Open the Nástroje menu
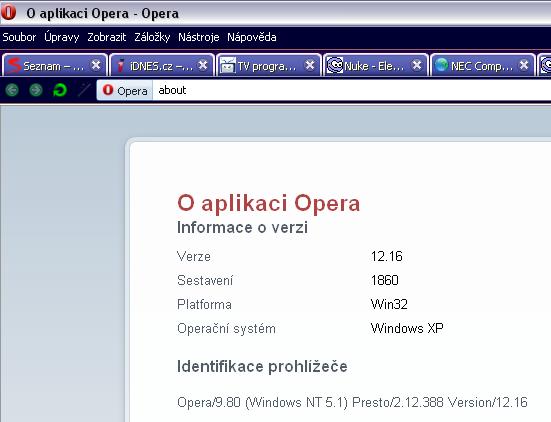The width and height of the screenshot is (551, 422). pos(199,37)
